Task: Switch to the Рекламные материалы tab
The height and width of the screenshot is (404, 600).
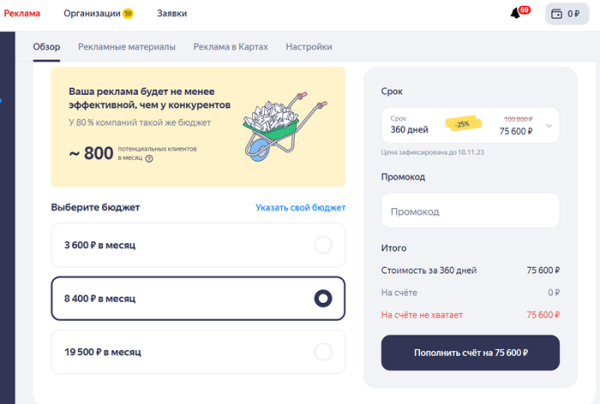Action: point(127,47)
